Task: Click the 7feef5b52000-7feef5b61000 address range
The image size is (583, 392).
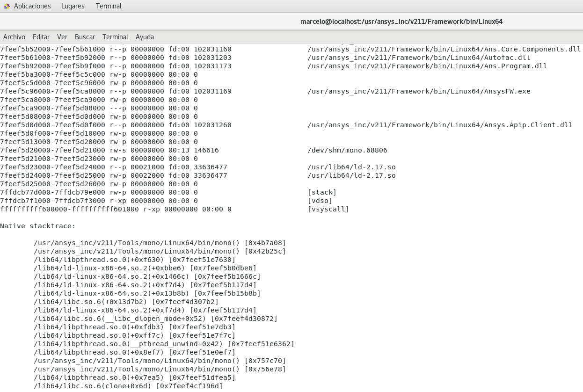Action: coord(53,49)
